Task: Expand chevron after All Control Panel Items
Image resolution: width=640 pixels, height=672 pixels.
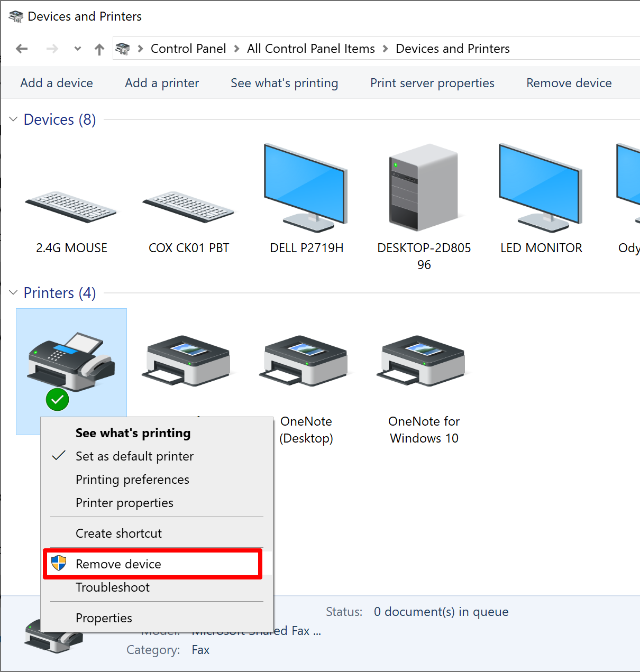Action: [385, 49]
